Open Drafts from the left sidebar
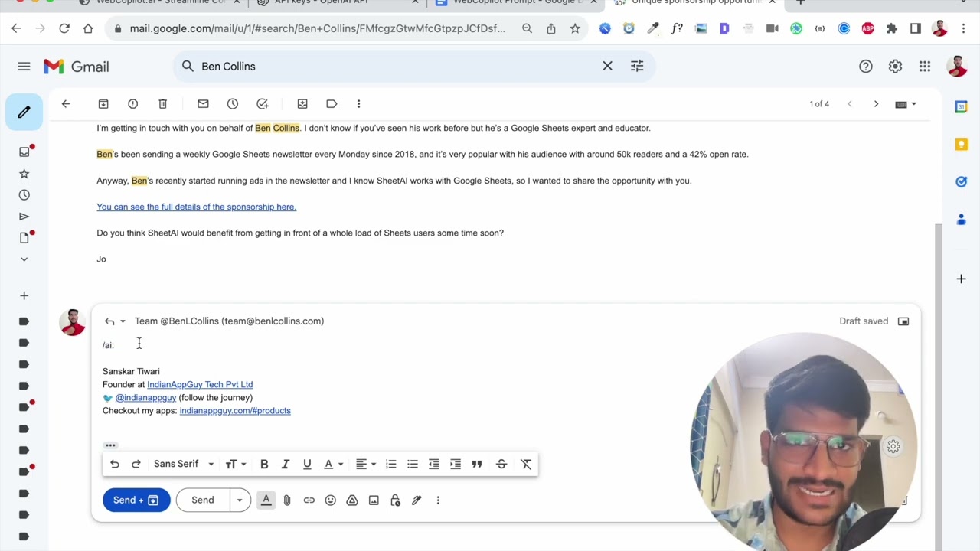980x551 pixels. 24,238
